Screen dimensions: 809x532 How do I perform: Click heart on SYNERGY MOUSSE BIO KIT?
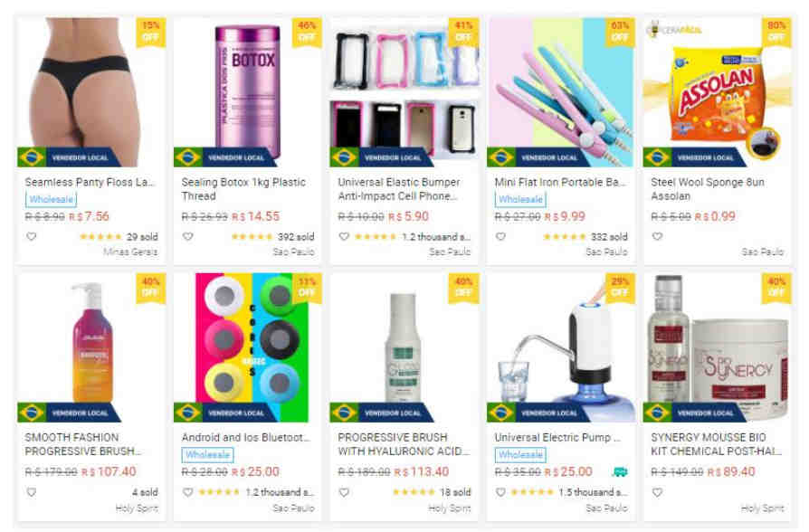click(x=657, y=492)
